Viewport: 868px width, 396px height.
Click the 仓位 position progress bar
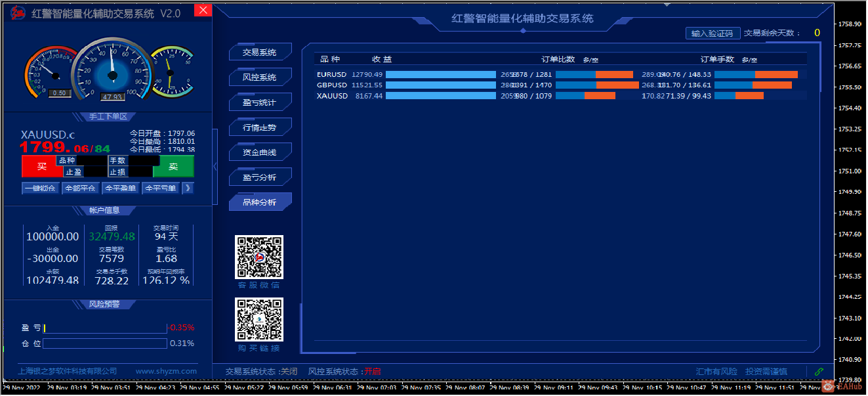coord(106,343)
